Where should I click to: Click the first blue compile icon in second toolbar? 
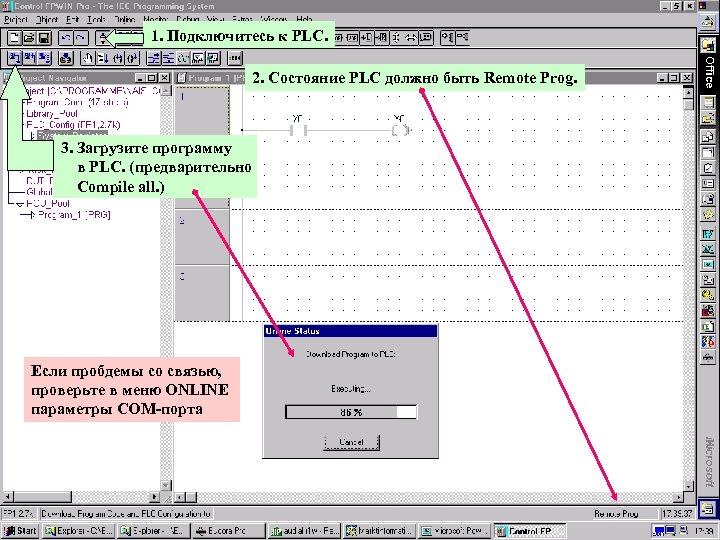[x=15, y=58]
